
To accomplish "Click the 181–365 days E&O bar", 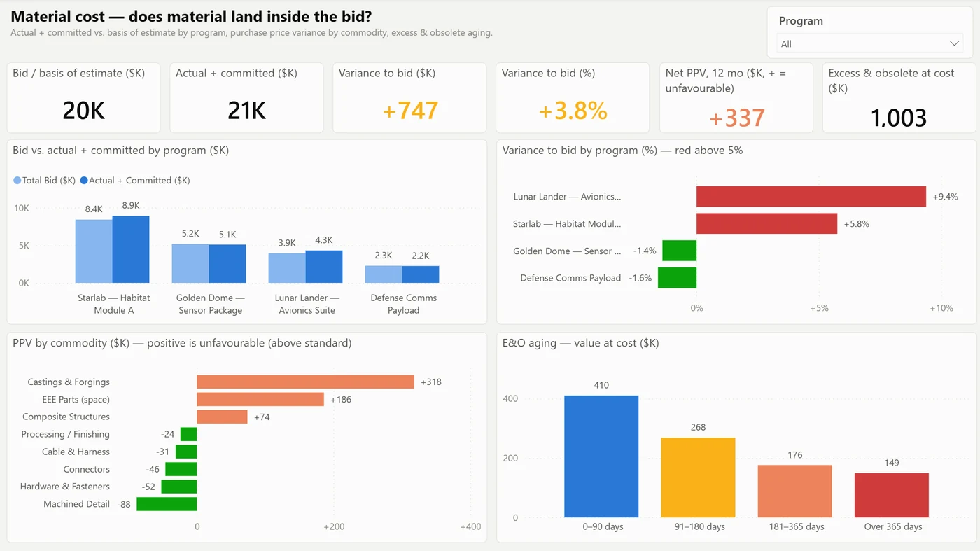I will [x=794, y=491].
